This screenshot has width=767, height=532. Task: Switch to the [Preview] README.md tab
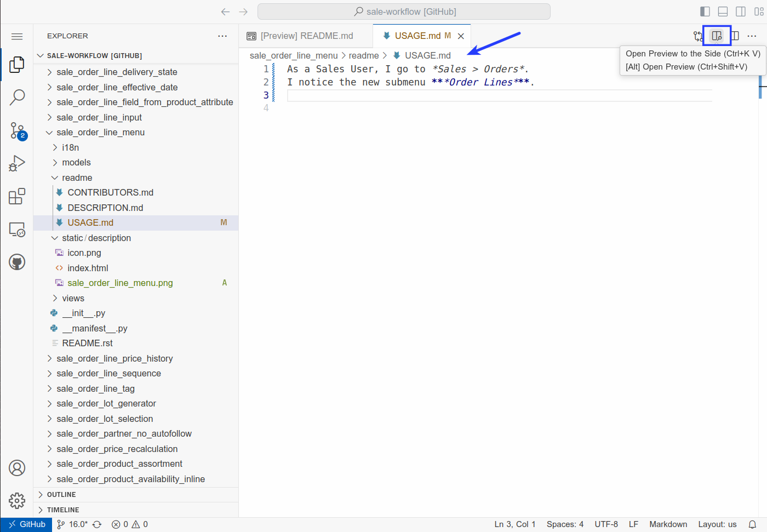point(306,36)
